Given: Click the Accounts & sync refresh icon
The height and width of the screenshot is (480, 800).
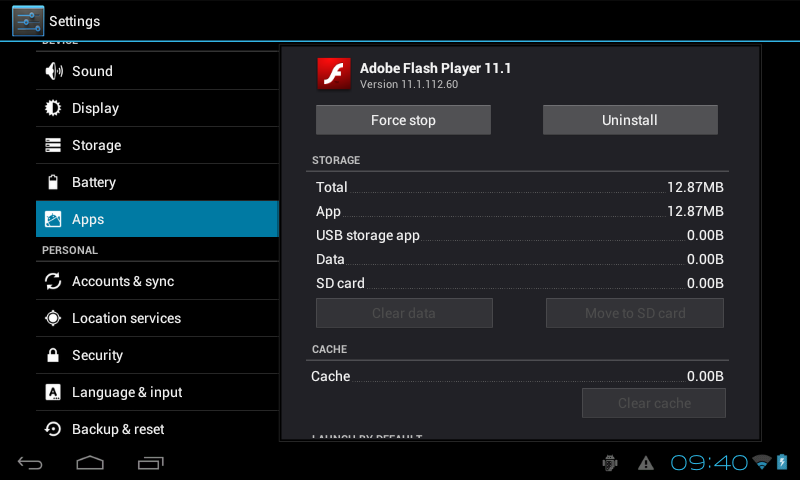Looking at the screenshot, I should pos(53,281).
